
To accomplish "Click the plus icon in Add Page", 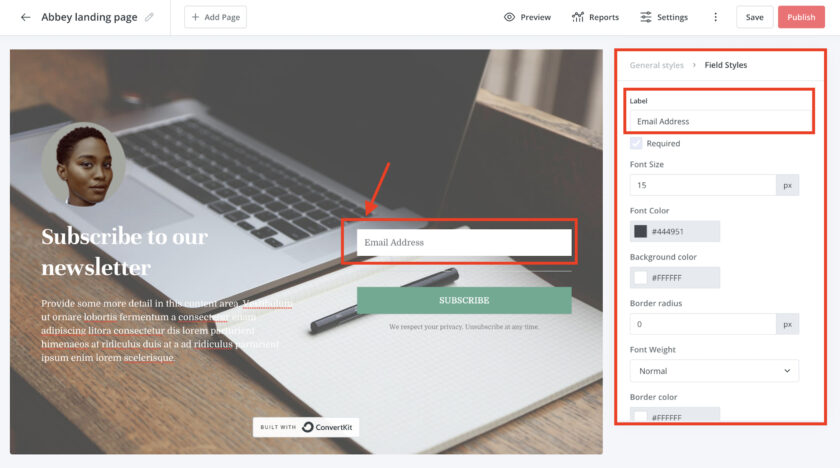I will click(196, 17).
